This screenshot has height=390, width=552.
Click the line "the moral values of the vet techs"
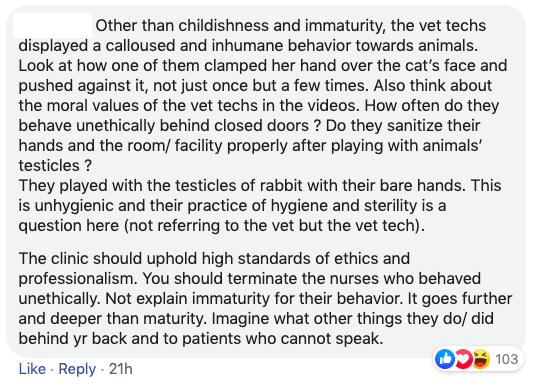pos(259,106)
